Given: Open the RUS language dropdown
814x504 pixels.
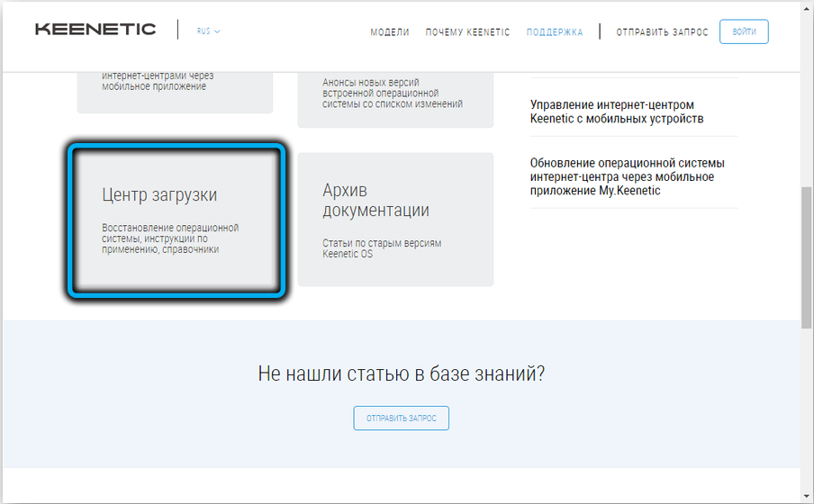Looking at the screenshot, I should click(x=208, y=31).
